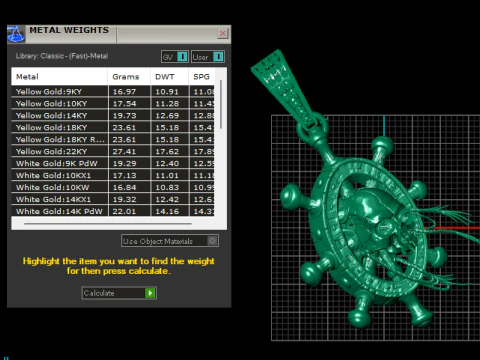Click the vertical scrollbar of metals table

(221, 104)
